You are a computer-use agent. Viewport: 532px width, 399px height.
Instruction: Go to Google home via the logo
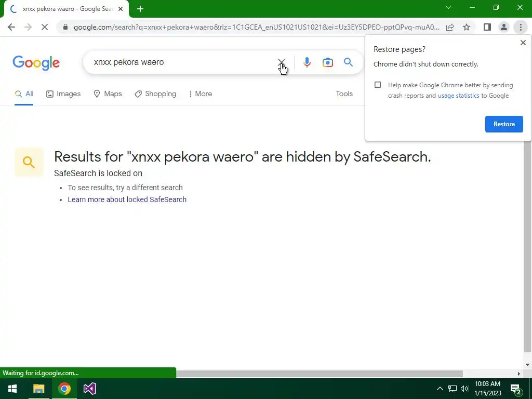(x=36, y=63)
